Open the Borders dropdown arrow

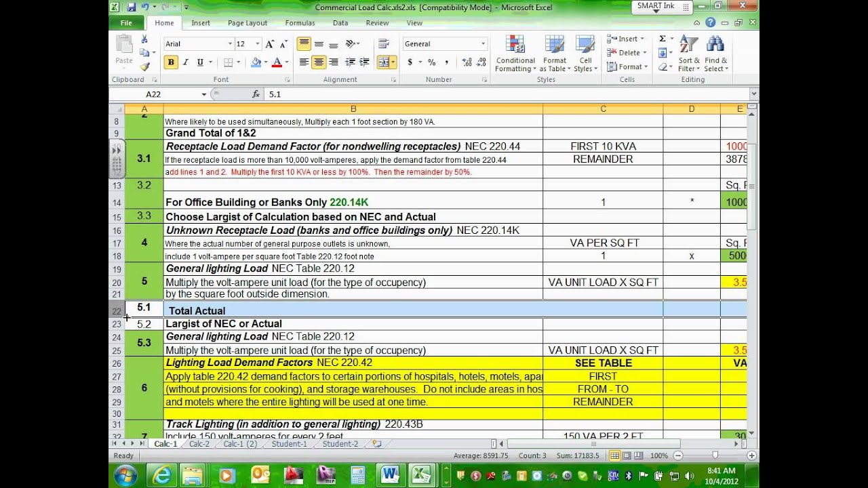238,62
